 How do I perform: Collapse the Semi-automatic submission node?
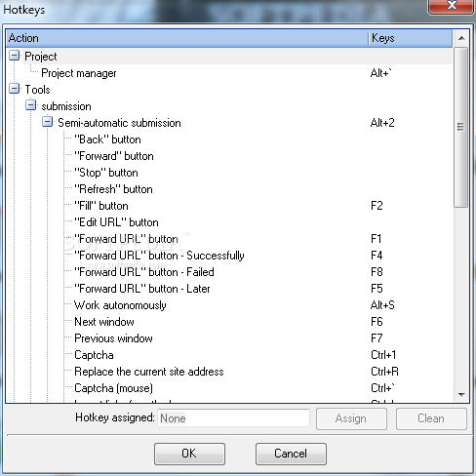click(x=48, y=122)
